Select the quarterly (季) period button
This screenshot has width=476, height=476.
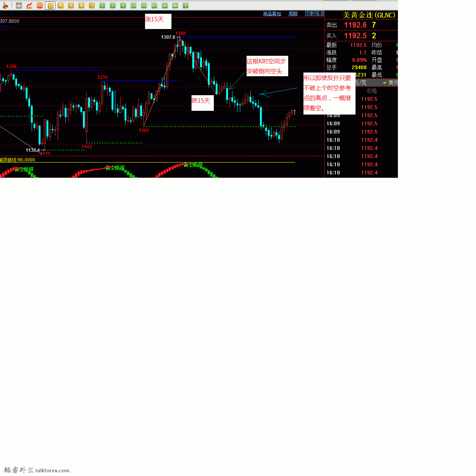click(81, 6)
